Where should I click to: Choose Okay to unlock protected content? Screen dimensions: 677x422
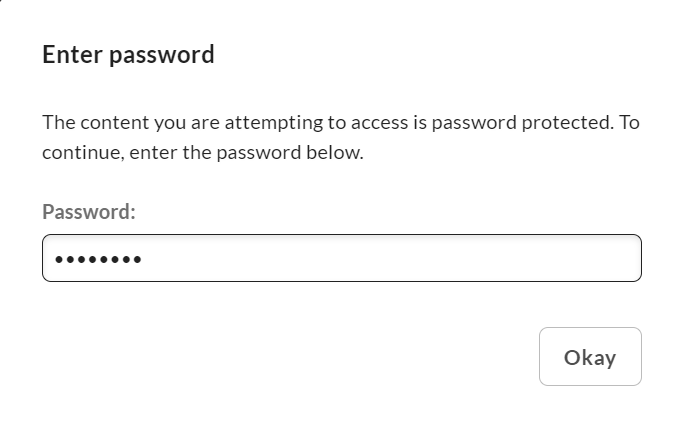pyautogui.click(x=590, y=357)
